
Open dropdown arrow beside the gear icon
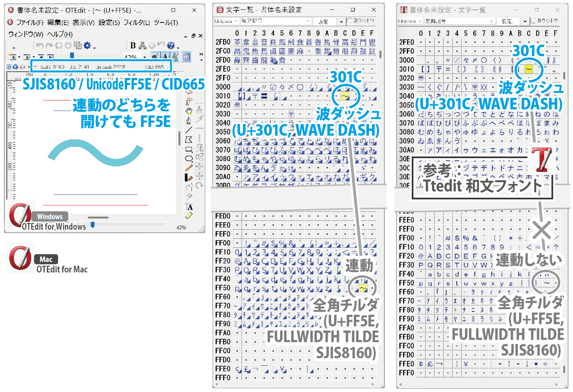94,48
